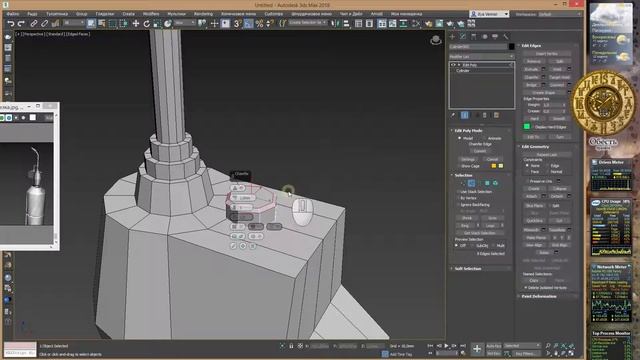The width and height of the screenshot is (640, 360).
Task: Activate the Select Object tool
Action: tap(91, 24)
